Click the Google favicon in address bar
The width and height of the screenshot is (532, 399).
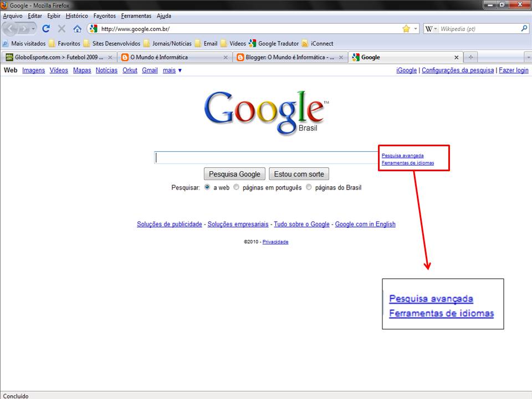pyautogui.click(x=94, y=29)
